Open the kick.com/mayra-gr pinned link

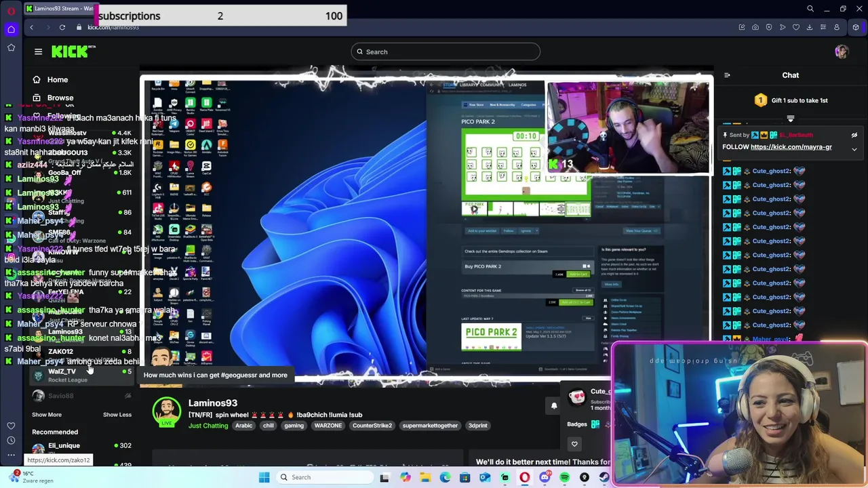(x=791, y=147)
